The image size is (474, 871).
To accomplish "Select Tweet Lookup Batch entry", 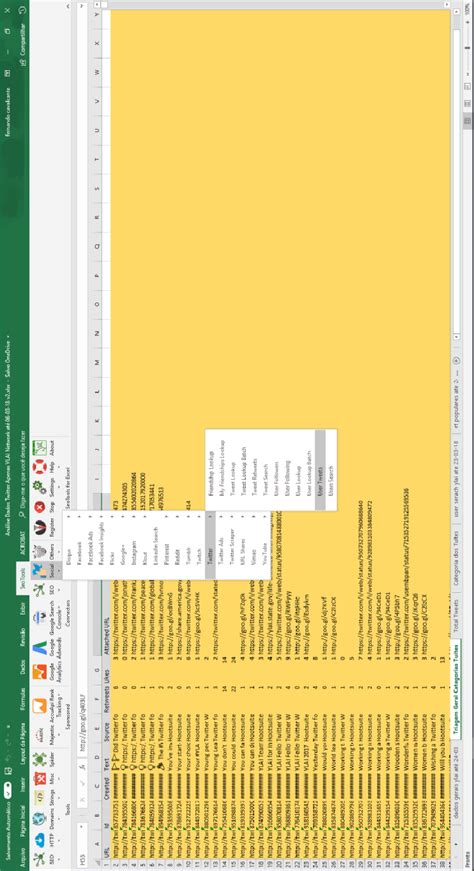I will (x=243, y=469).
